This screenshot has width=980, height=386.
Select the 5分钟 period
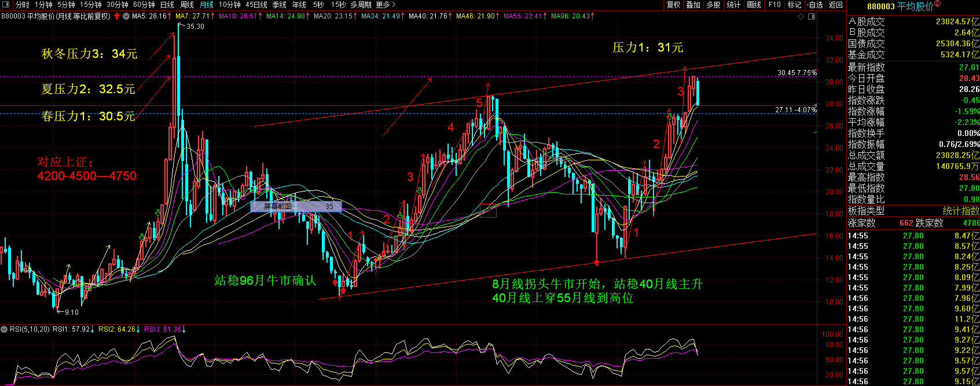[66, 5]
